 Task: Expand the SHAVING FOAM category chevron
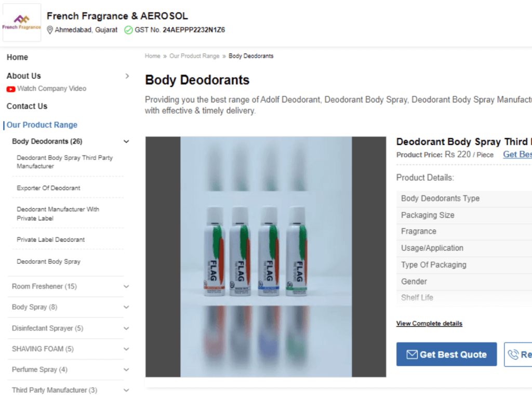(126, 349)
